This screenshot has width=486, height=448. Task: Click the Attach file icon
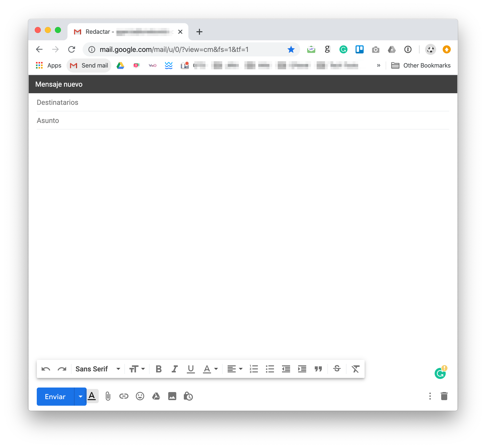108,396
